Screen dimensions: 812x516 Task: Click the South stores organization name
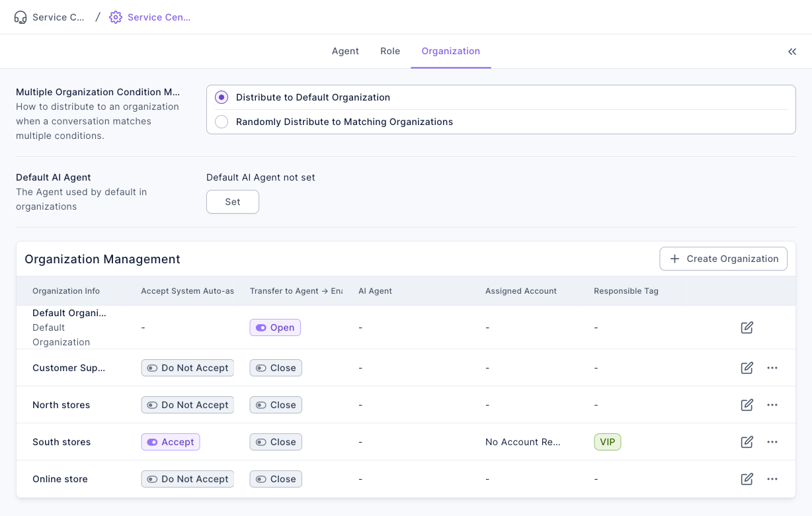pos(61,442)
